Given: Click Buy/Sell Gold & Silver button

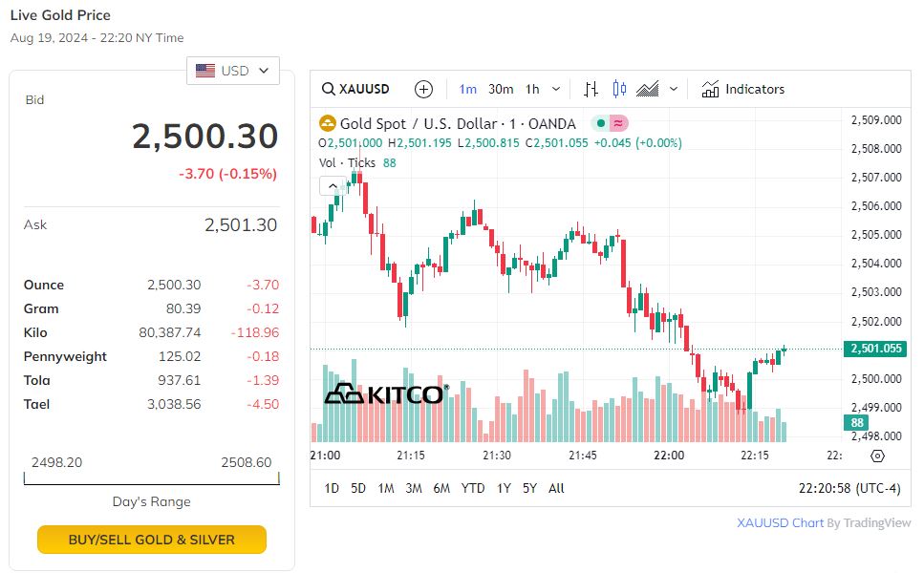Looking at the screenshot, I should tap(152, 540).
